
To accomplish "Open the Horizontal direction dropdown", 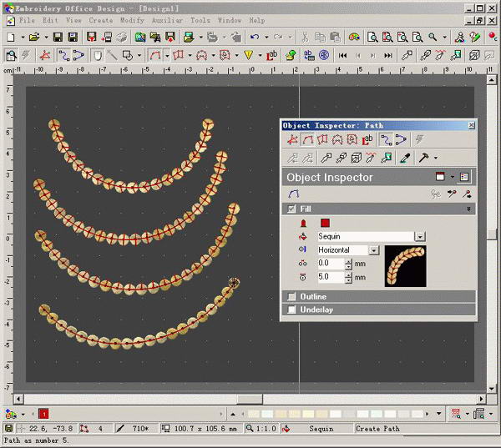I will coord(374,249).
